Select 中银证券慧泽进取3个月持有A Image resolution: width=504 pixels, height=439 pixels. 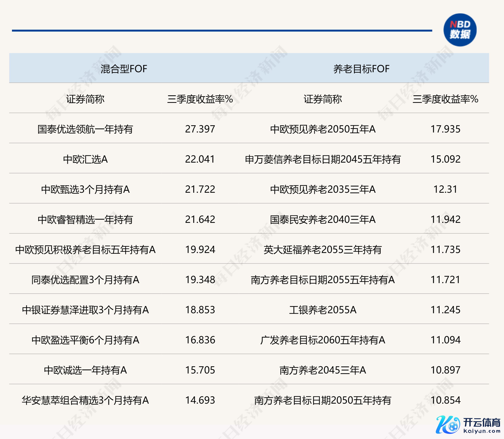pos(85,310)
